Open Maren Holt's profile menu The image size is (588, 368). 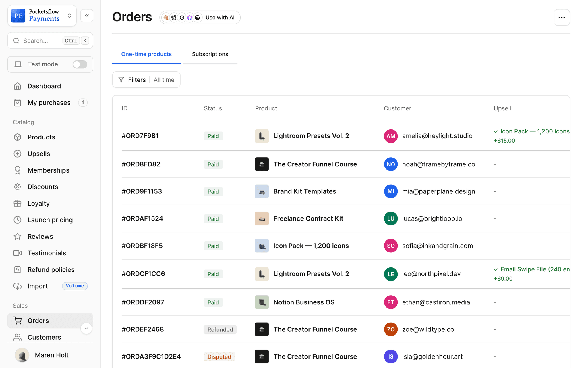(x=50, y=355)
